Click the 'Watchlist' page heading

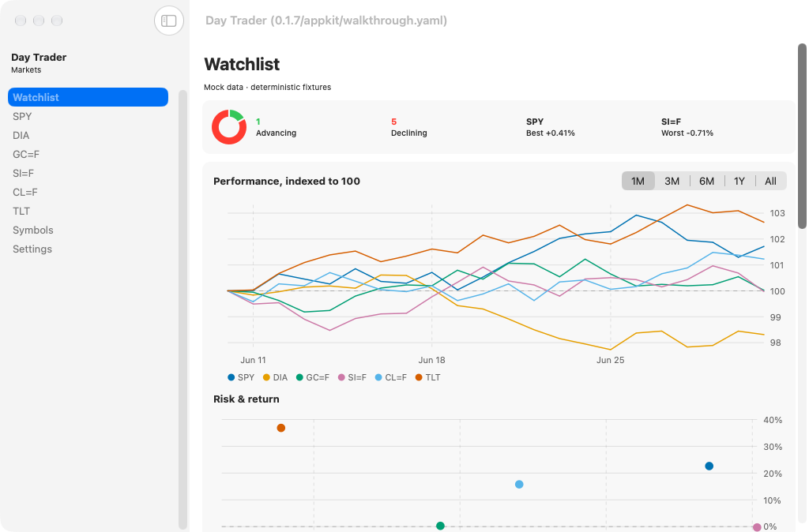[x=242, y=64]
